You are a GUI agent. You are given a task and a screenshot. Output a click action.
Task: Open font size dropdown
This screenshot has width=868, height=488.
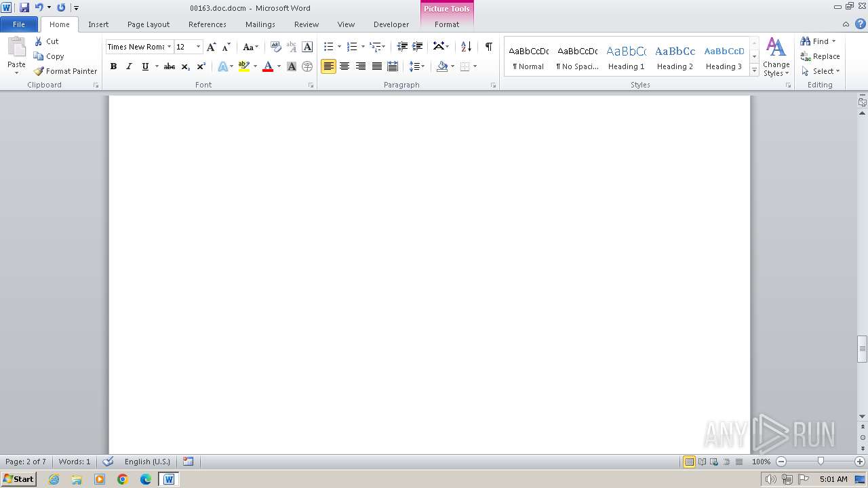tap(198, 47)
